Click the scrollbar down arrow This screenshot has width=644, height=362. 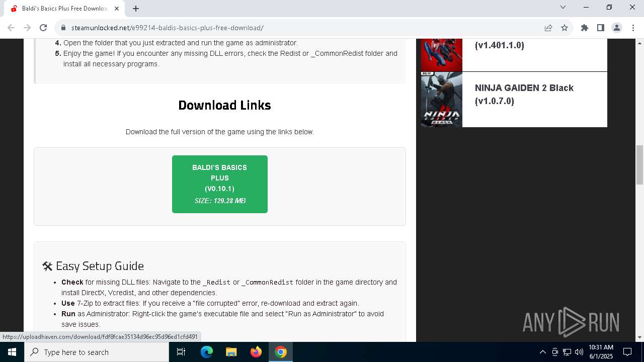[640, 337]
